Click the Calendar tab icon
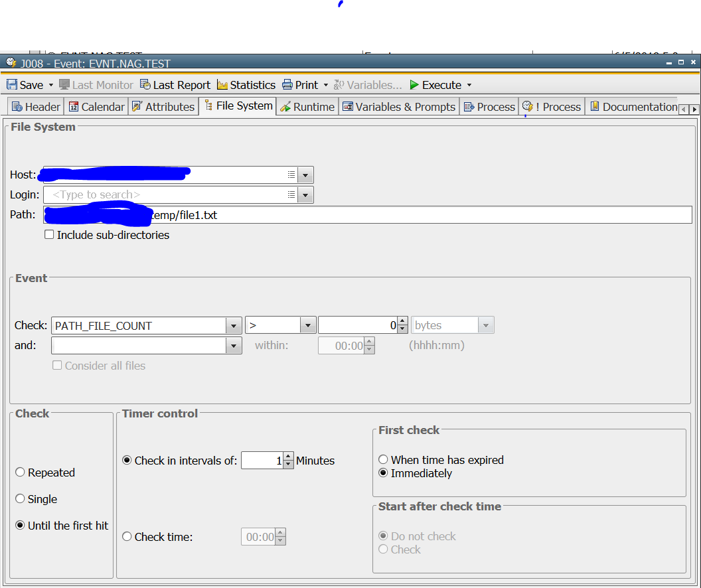Image resolution: width=701 pixels, height=588 pixels. tap(74, 106)
